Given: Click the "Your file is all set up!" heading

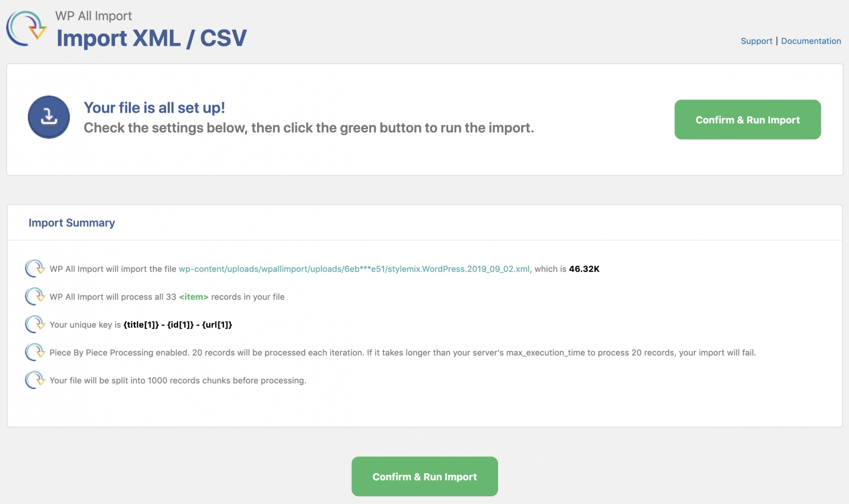Looking at the screenshot, I should click(x=154, y=107).
